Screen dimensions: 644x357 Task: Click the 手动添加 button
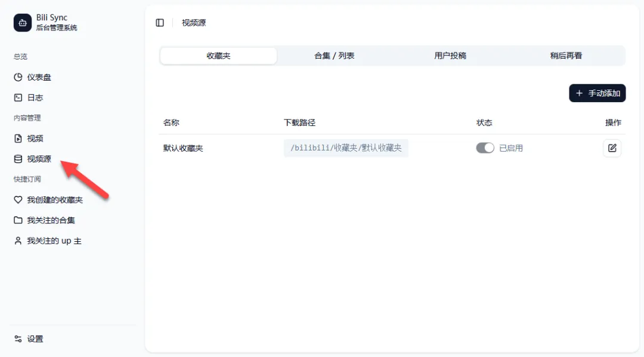click(x=597, y=93)
